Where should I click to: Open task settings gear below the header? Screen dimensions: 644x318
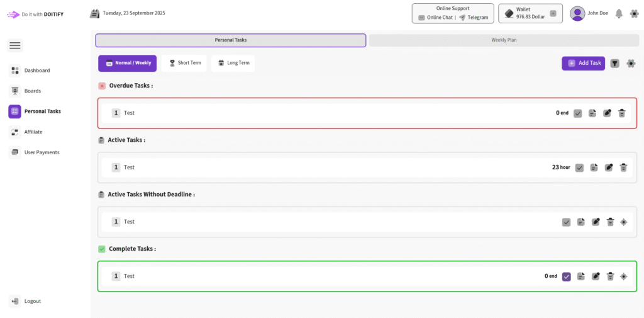(x=631, y=63)
